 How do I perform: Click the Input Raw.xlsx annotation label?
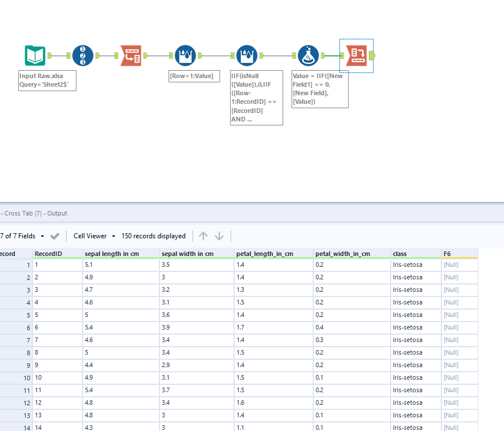point(47,80)
